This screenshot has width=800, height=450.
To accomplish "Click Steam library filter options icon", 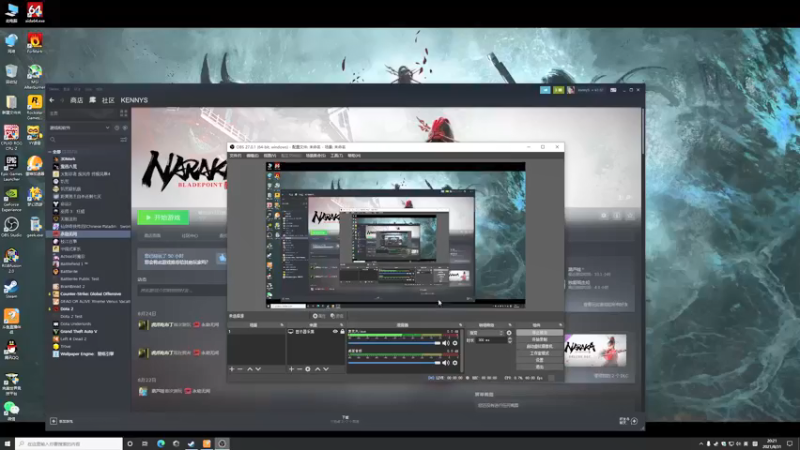I will click(x=123, y=139).
